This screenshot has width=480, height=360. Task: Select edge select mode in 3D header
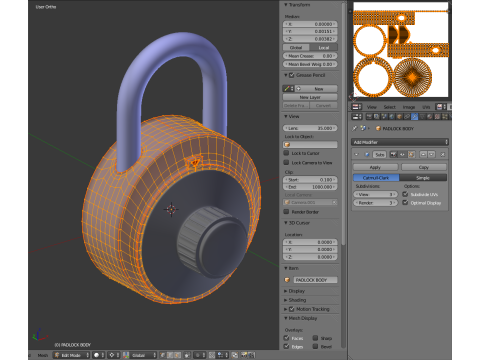click(170, 355)
